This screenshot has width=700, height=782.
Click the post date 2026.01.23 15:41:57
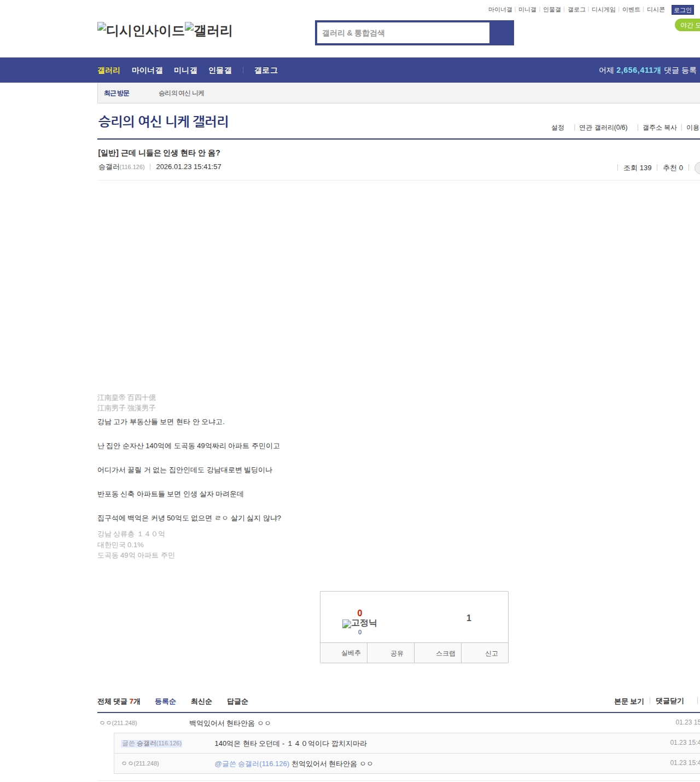pos(189,167)
